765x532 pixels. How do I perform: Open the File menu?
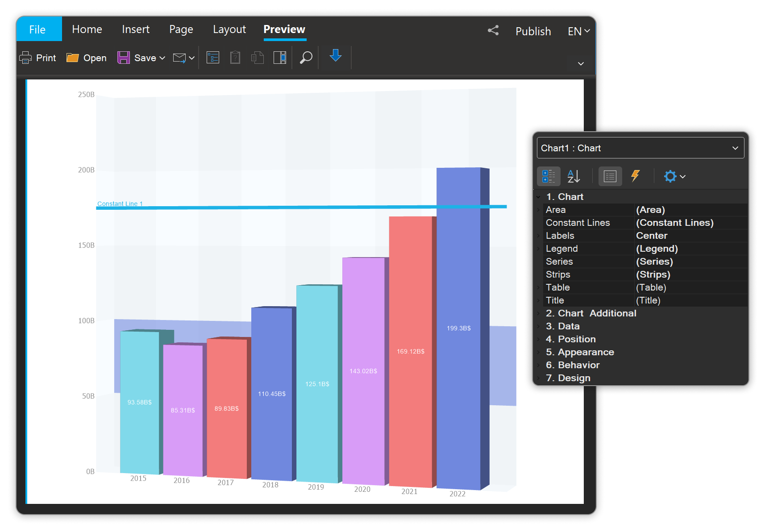pos(37,29)
